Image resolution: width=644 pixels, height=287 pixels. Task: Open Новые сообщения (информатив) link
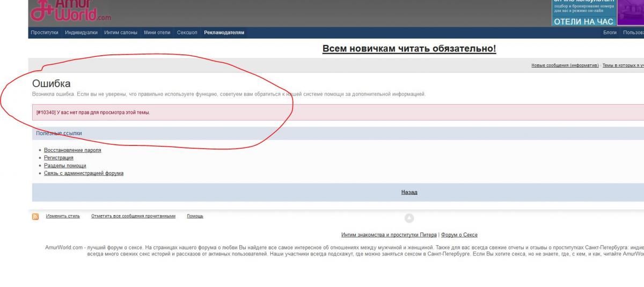(565, 65)
